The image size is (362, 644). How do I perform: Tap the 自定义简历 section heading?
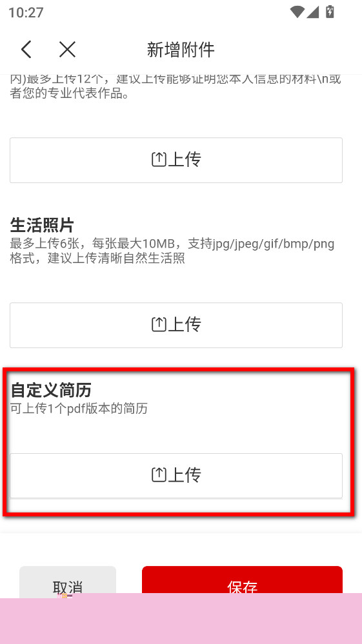(51, 390)
